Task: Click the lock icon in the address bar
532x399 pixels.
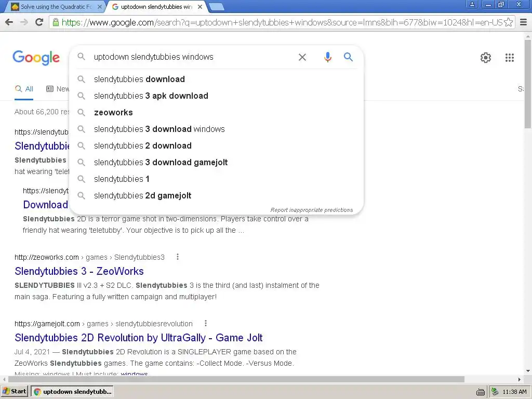Action: coord(56,22)
